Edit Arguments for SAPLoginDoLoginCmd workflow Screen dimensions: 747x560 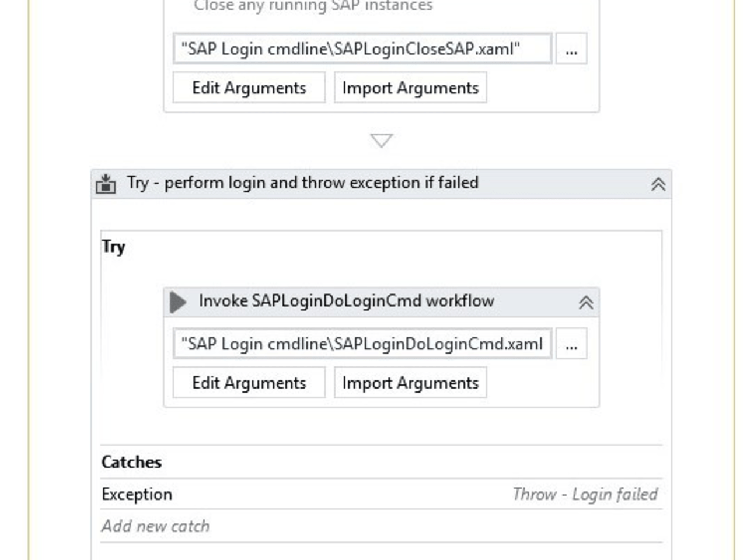pyautogui.click(x=249, y=383)
